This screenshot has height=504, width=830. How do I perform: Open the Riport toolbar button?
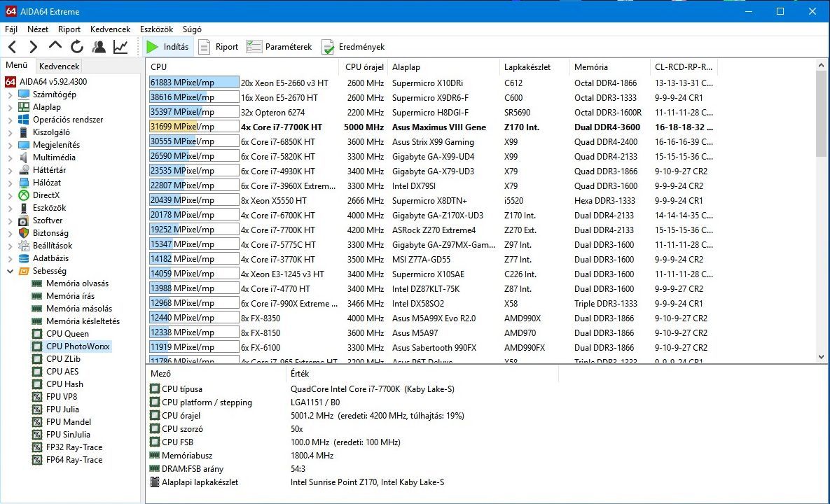[x=219, y=47]
